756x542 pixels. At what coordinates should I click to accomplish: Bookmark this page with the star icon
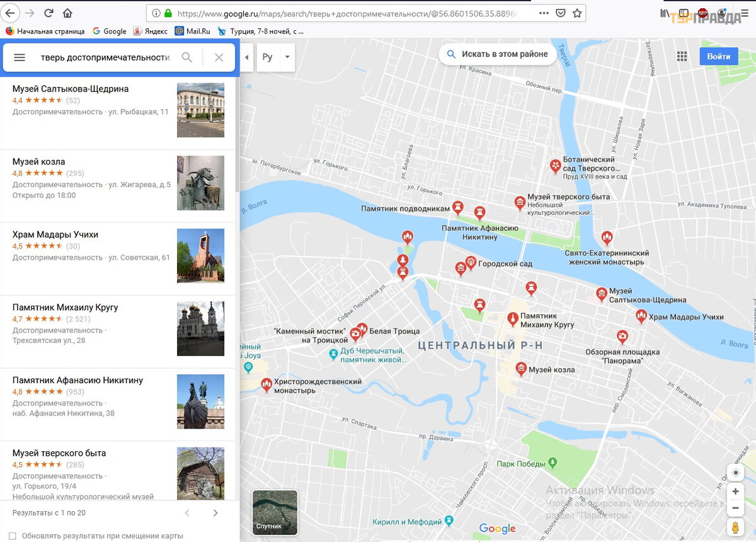577,13
